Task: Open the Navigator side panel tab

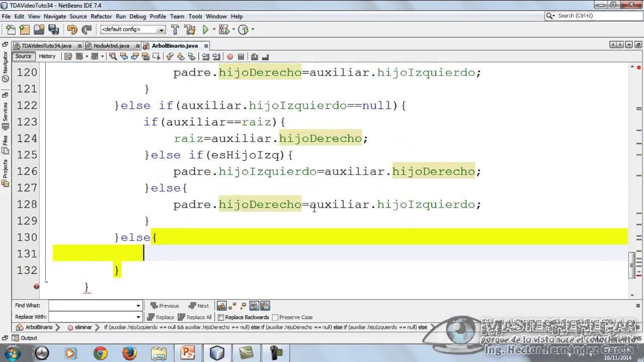Action: click(x=5, y=66)
